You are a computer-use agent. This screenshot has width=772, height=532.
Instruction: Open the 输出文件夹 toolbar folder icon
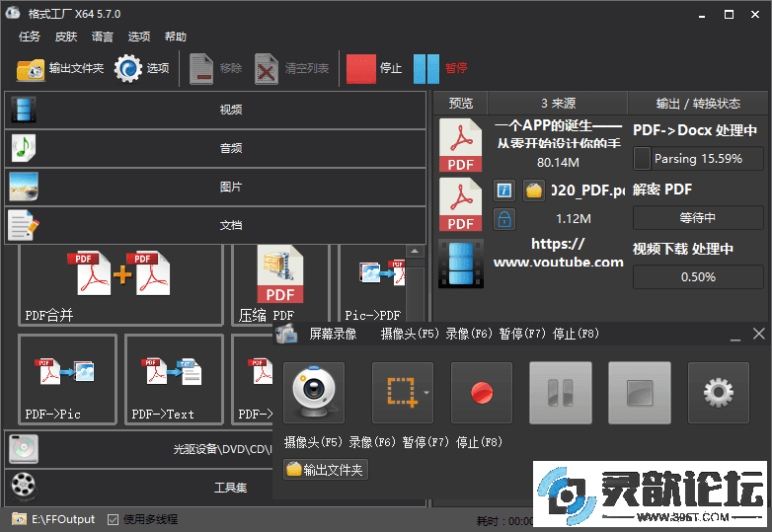(x=31, y=69)
